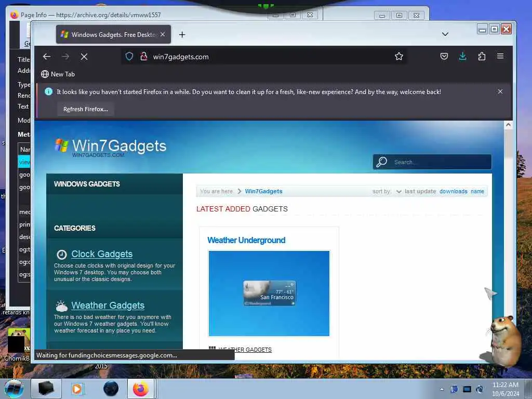Click the vertical scrollbar thumb

508,144
